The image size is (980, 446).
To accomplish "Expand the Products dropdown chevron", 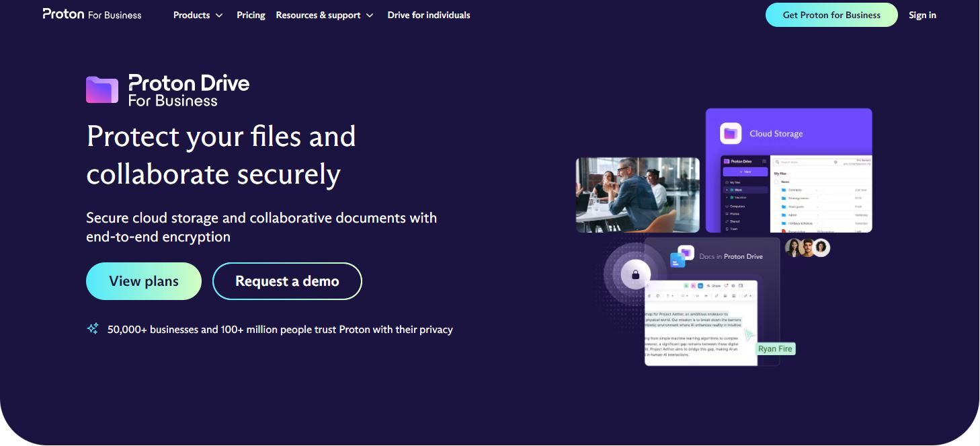I will 219,15.
